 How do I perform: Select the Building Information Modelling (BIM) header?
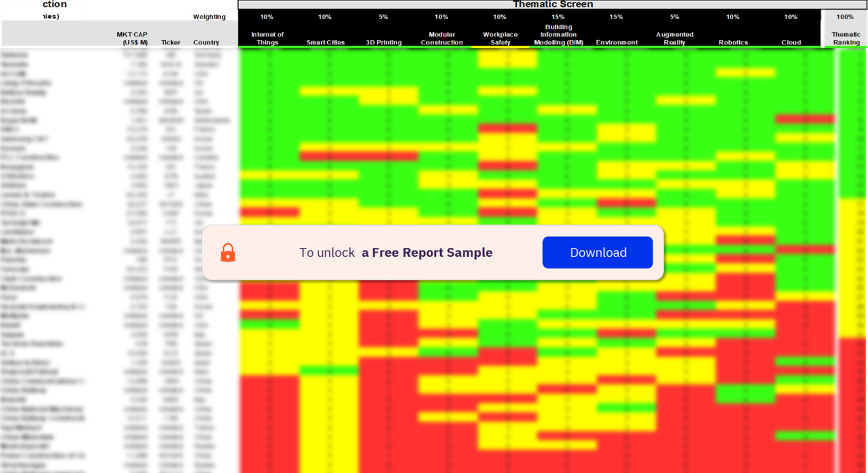coord(558,34)
